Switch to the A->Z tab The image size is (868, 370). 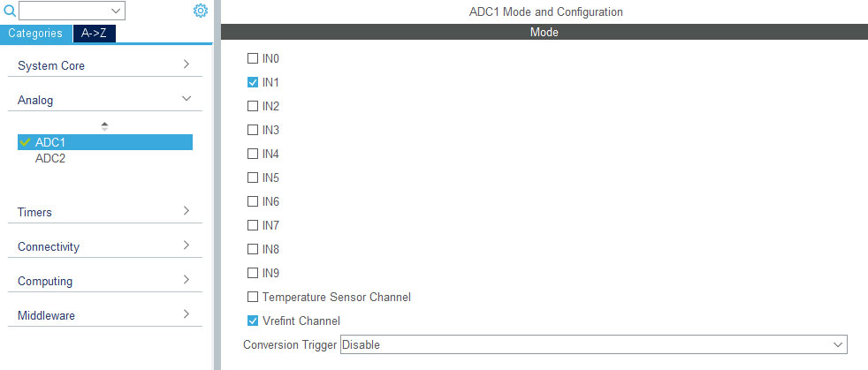pos(94,34)
